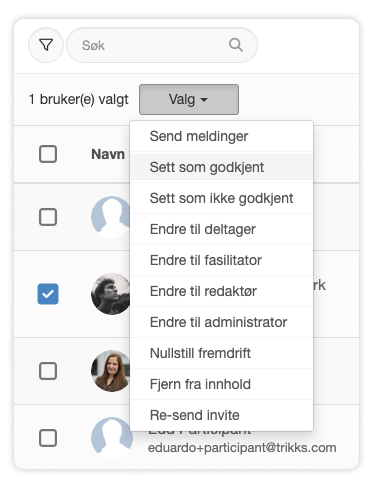The width and height of the screenshot is (373, 487).
Task: Click the magnifying glass search icon
Action: click(x=236, y=45)
